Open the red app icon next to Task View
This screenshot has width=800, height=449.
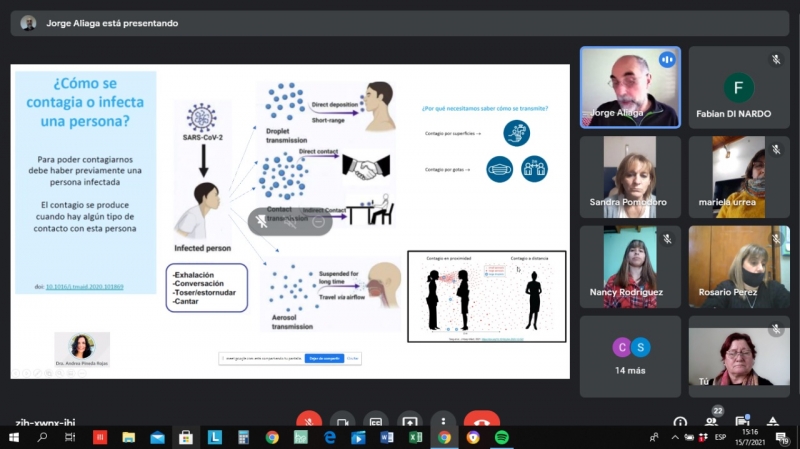click(x=100, y=437)
